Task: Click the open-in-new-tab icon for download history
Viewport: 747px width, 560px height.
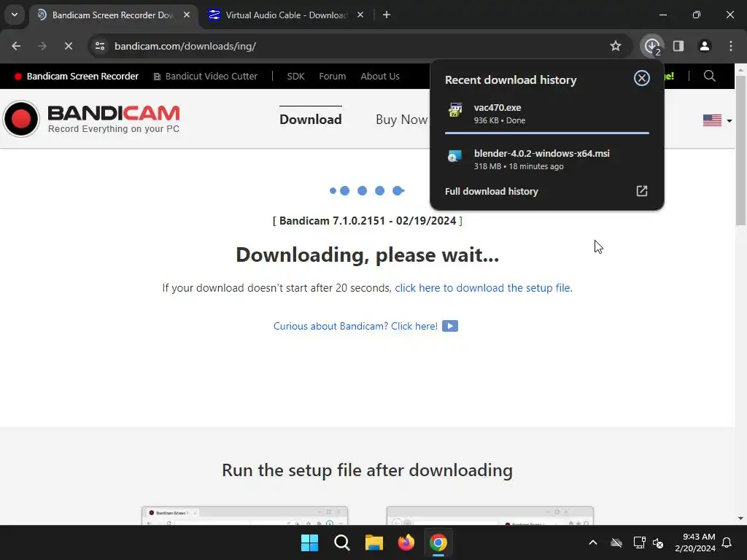Action: point(642,191)
